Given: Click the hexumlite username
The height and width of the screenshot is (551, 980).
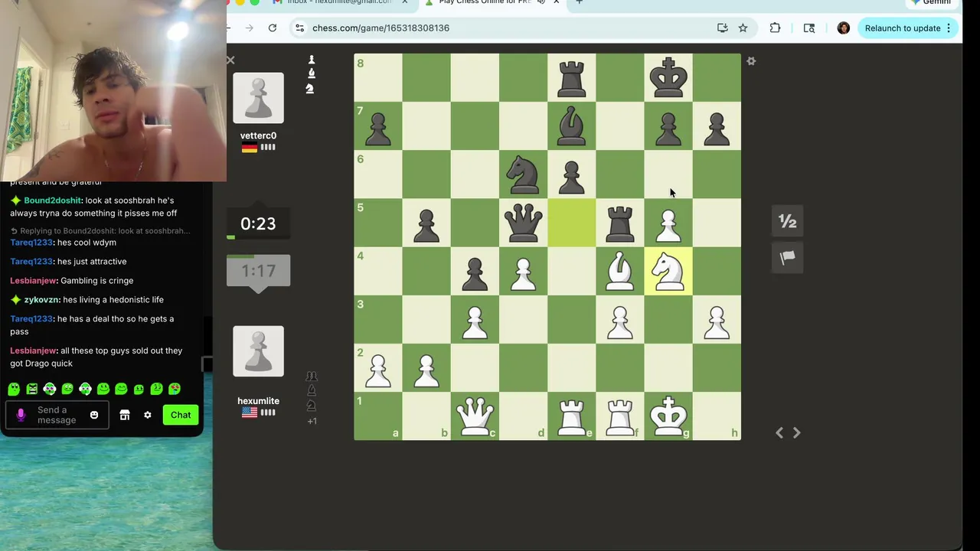Looking at the screenshot, I should [x=258, y=401].
